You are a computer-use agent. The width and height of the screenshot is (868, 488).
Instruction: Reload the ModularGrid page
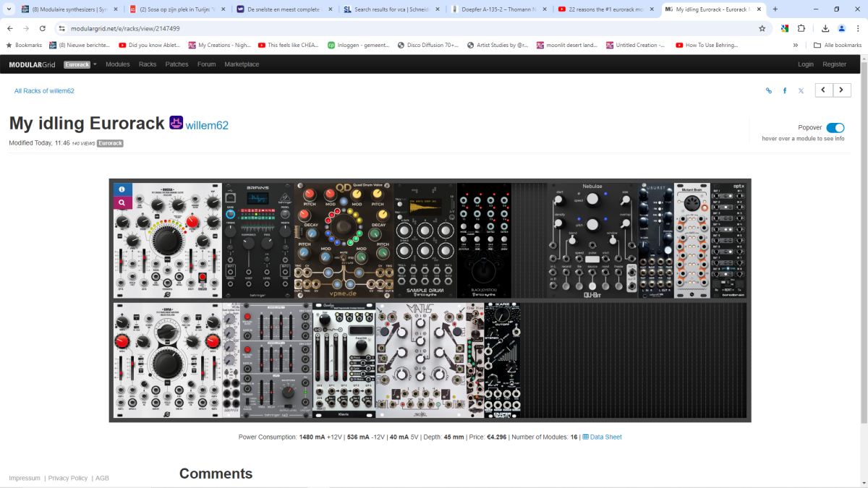[x=43, y=28]
